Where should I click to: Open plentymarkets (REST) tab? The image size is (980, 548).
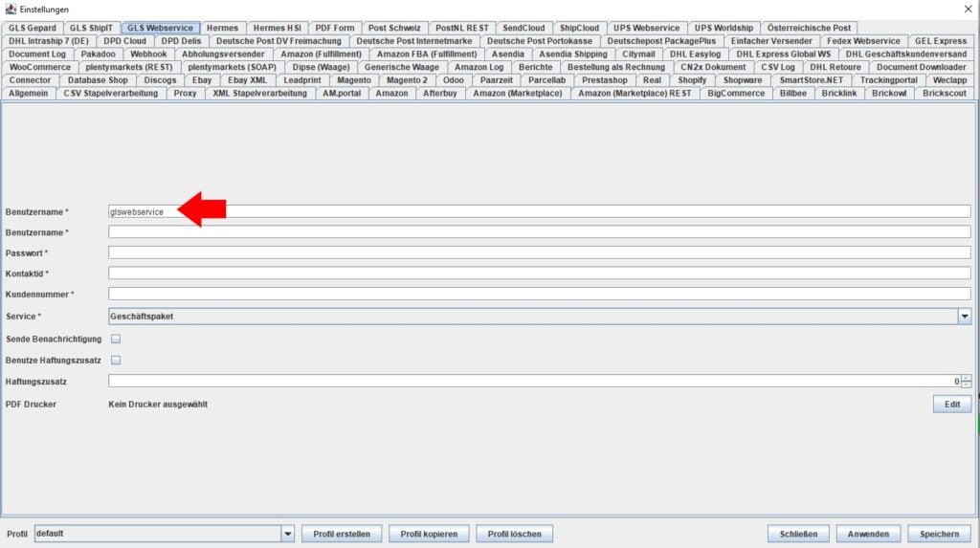click(129, 68)
